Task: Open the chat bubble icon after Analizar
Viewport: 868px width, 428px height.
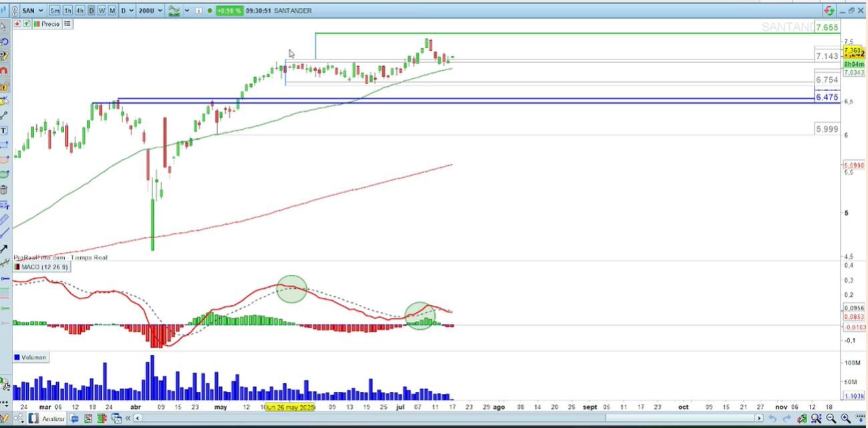Action: coord(74,419)
